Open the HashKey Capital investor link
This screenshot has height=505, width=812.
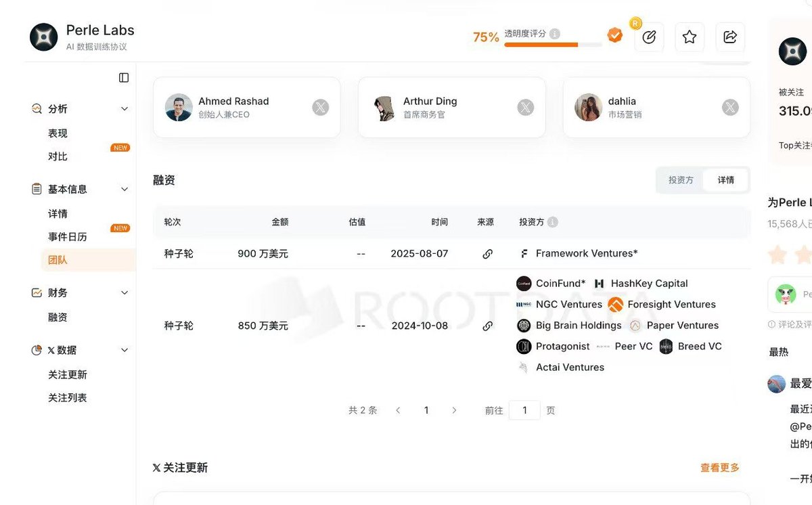[649, 284]
